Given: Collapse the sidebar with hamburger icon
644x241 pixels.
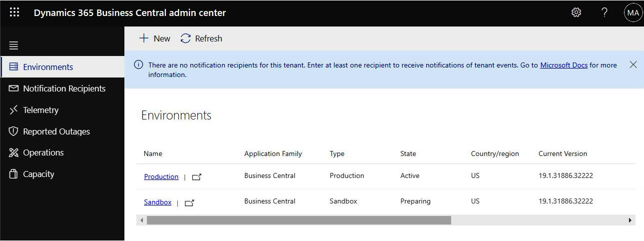Looking at the screenshot, I should coord(14,45).
